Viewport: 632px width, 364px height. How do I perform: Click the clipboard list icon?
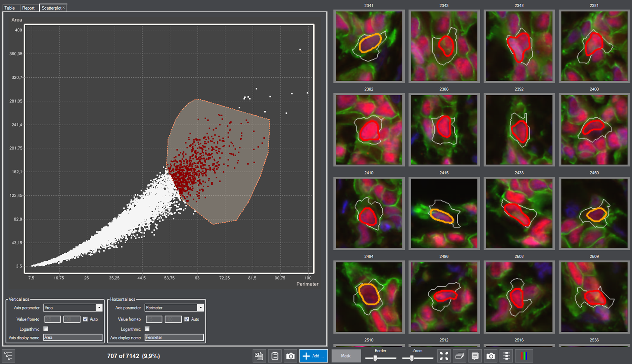pyautogui.click(x=275, y=356)
